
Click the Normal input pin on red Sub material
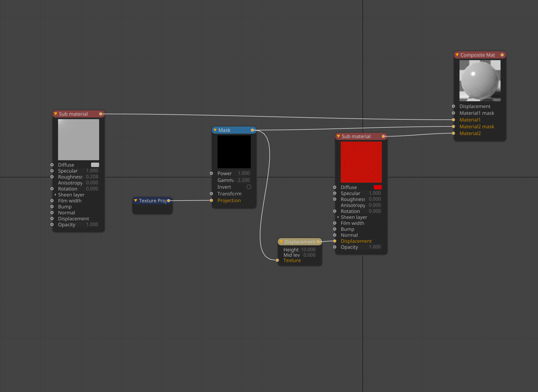[x=335, y=235]
